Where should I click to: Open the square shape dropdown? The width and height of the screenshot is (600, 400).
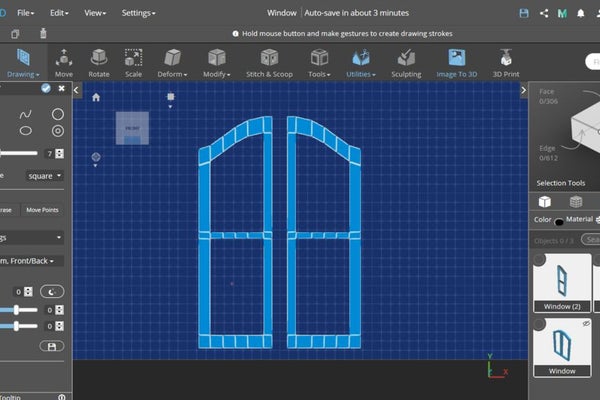coord(45,175)
